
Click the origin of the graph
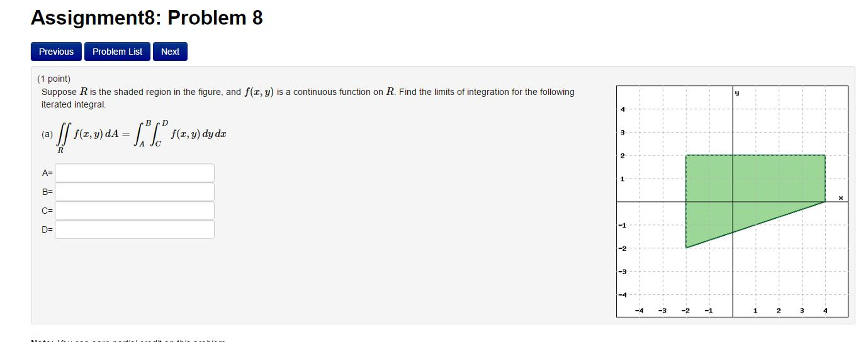[733, 202]
